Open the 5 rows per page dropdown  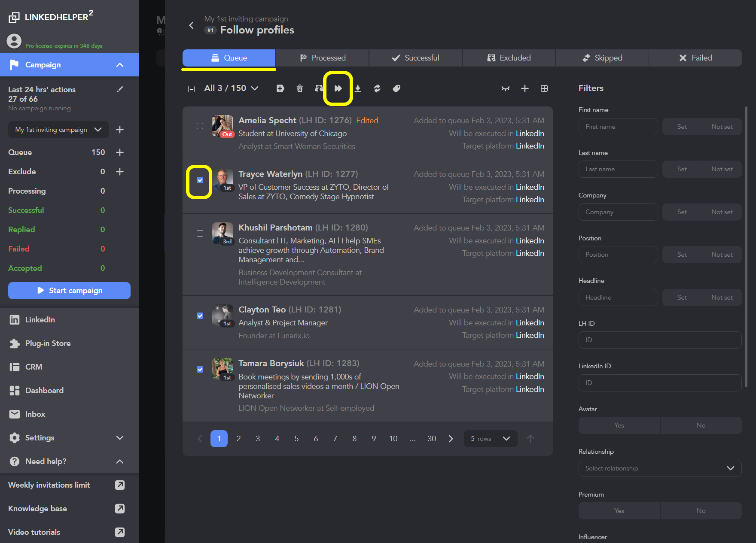[x=490, y=439]
